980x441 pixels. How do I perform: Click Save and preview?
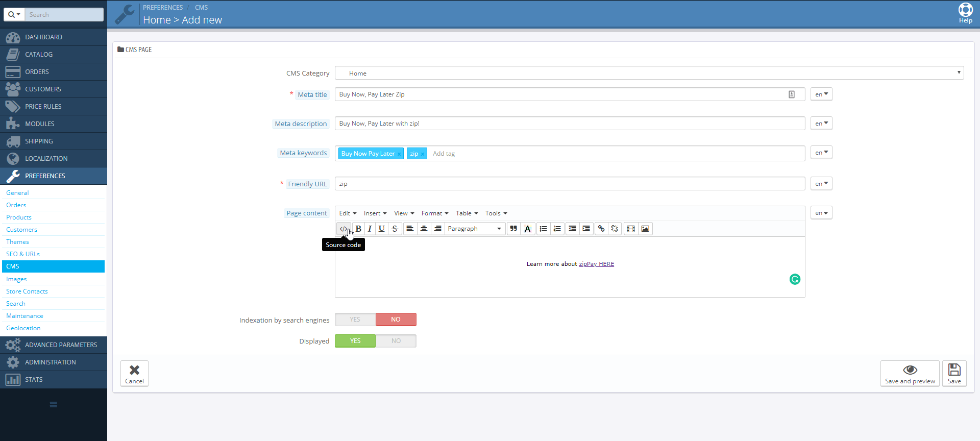click(x=910, y=374)
